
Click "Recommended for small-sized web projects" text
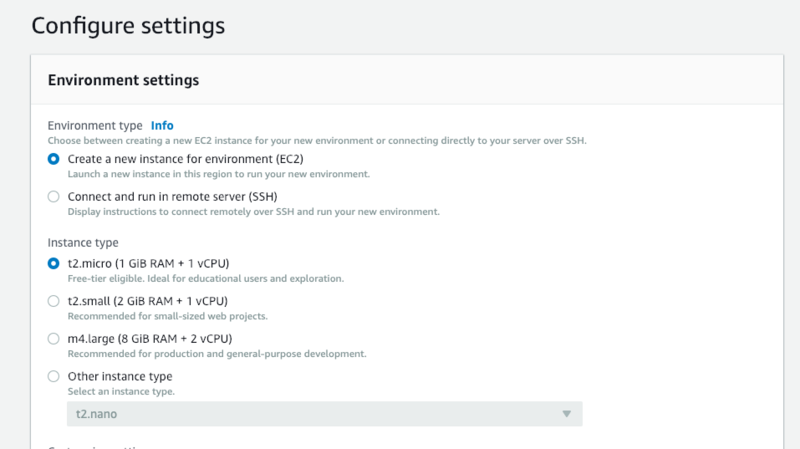(x=167, y=316)
